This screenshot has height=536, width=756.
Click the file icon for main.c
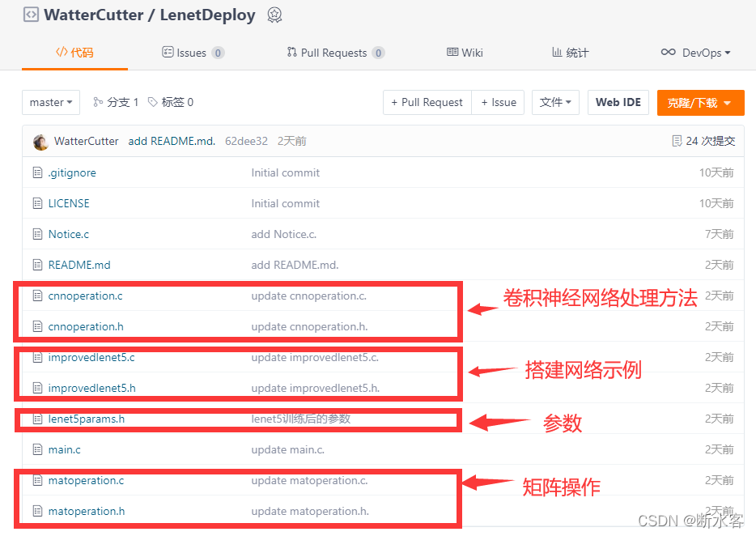37,449
